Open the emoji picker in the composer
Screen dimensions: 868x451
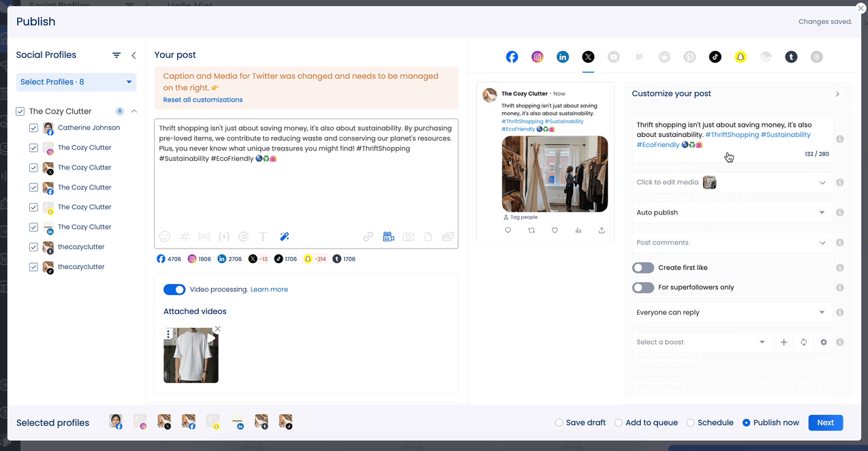165,236
